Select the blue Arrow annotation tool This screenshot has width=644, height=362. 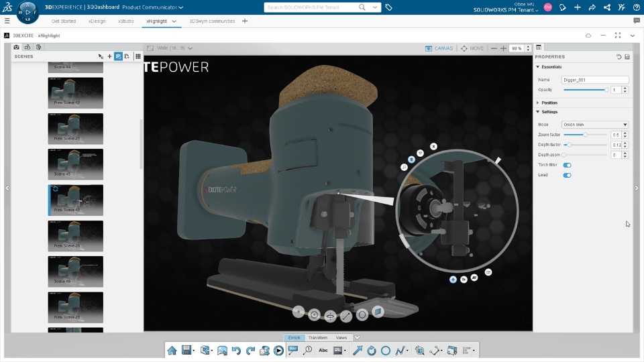[358, 350]
